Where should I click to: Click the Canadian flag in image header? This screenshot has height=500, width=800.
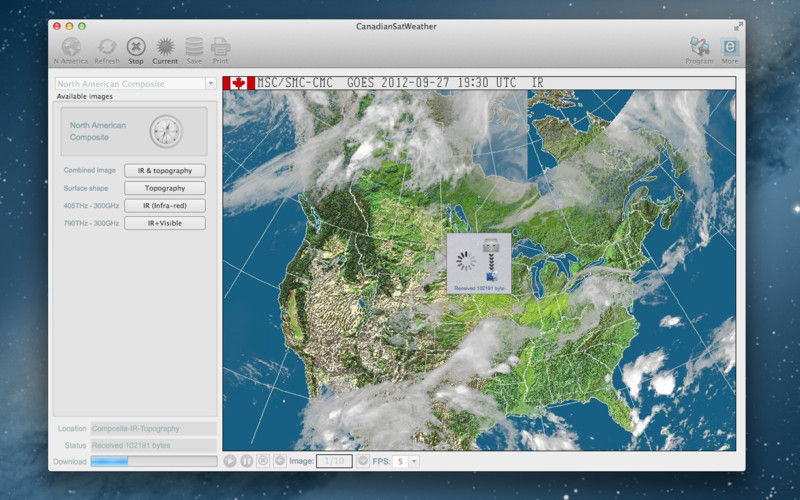[239, 83]
